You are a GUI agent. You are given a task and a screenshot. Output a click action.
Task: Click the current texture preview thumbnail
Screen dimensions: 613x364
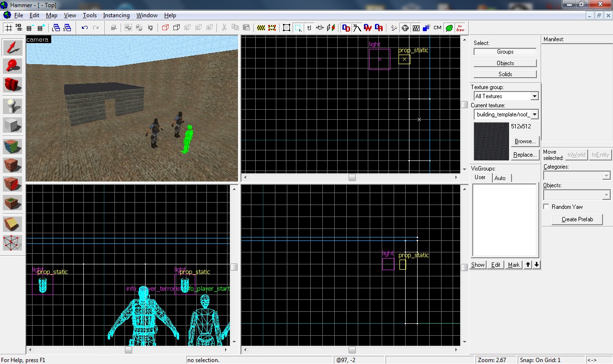coord(490,141)
